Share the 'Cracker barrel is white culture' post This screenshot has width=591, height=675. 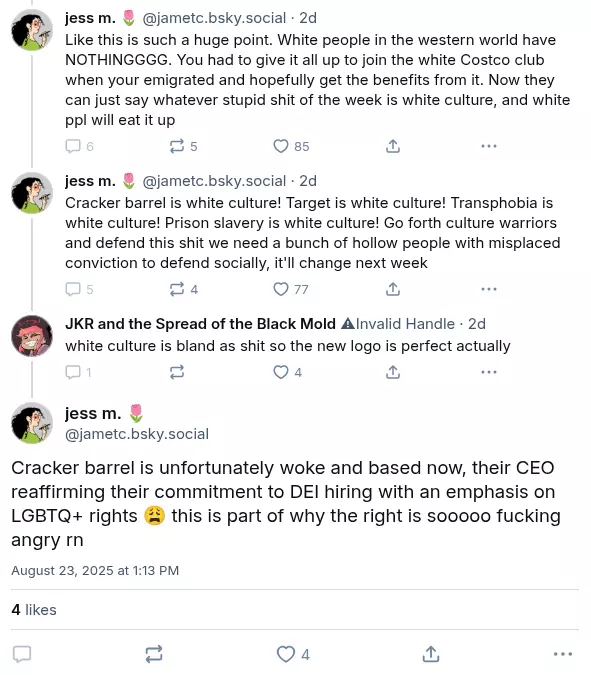pos(393,289)
